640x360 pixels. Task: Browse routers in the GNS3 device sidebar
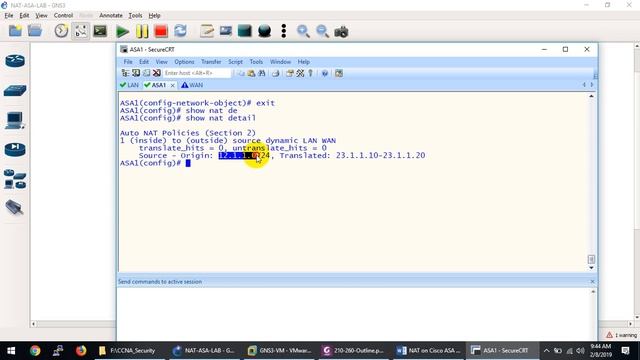15,61
